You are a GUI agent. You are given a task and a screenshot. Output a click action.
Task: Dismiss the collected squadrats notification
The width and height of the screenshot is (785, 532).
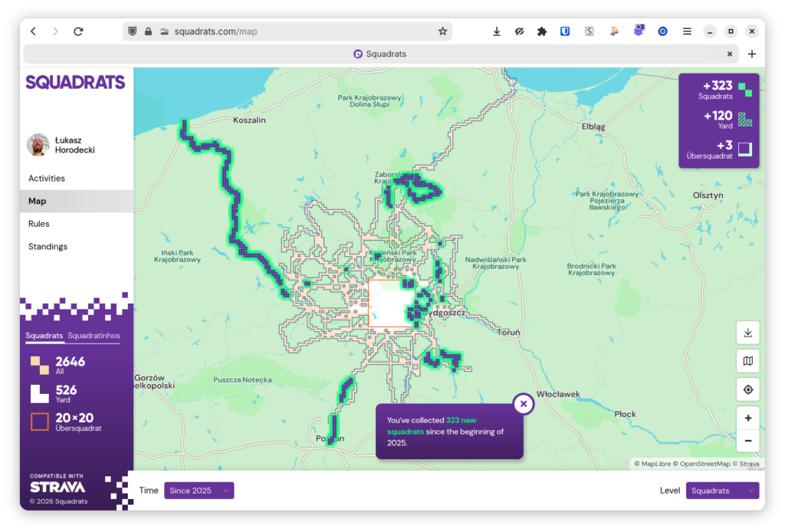pos(523,403)
